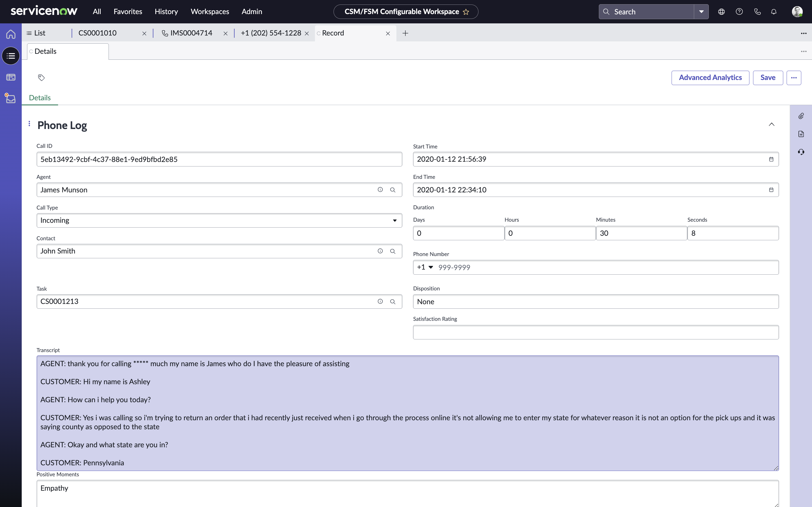Click the document/notes panel icon
This screenshot has height=507, width=812.
(802, 134)
